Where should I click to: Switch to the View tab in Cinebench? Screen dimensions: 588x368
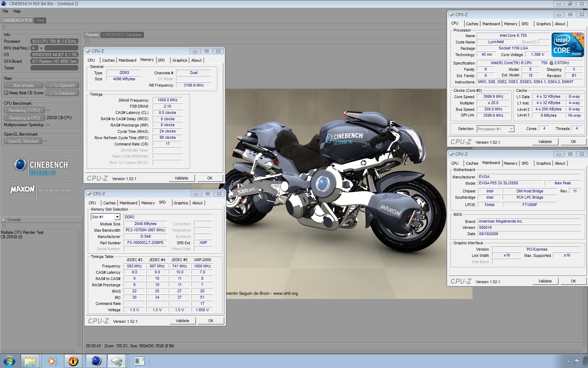pos(40,20)
